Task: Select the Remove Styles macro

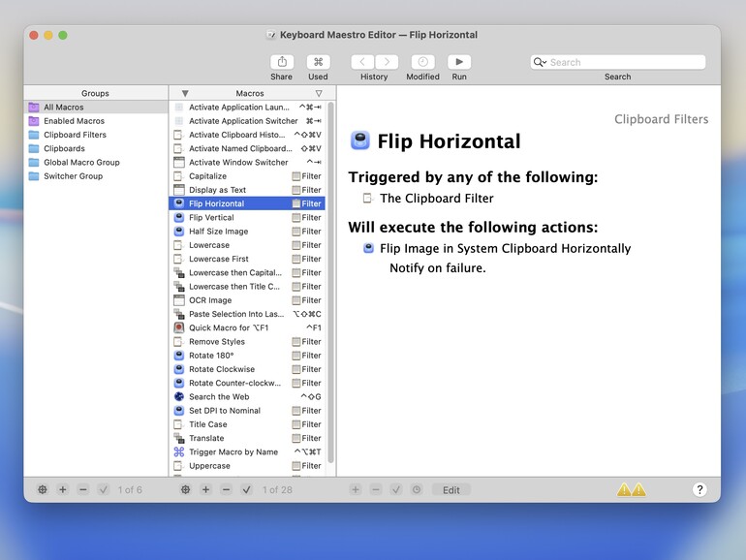Action: coord(247,342)
